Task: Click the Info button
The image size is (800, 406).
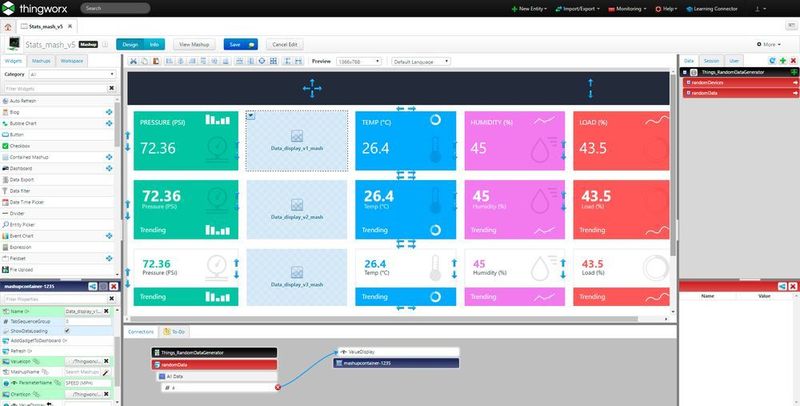Action: click(154, 44)
